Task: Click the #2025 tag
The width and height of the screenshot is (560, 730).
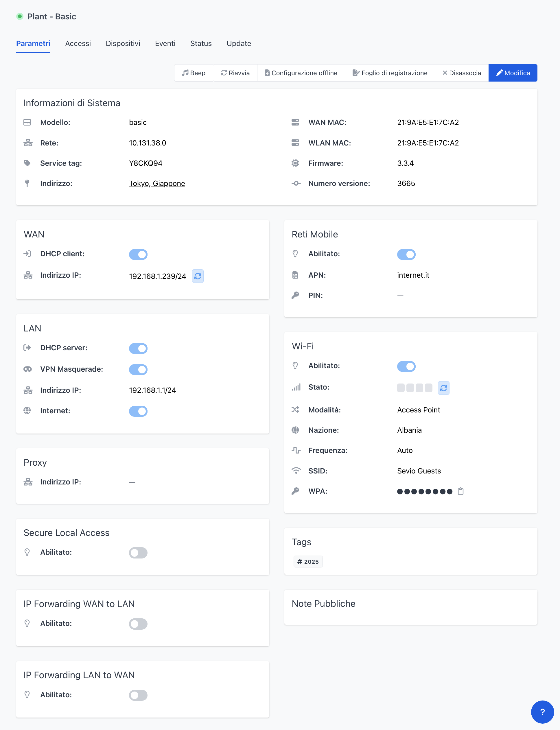Action: [x=308, y=562]
